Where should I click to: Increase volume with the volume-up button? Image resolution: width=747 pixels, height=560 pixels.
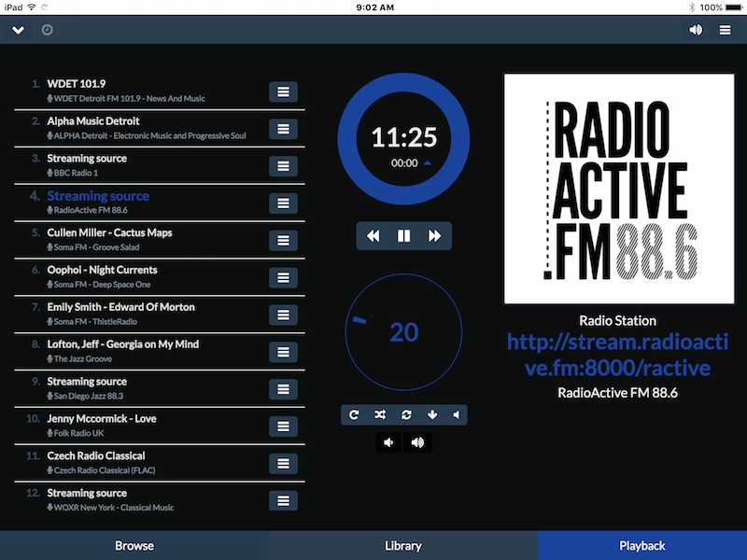point(417,442)
